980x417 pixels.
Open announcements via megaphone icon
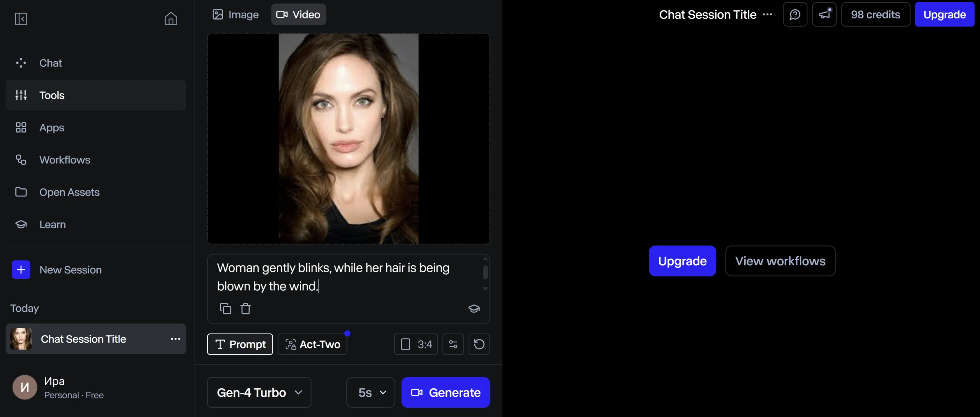(x=825, y=14)
